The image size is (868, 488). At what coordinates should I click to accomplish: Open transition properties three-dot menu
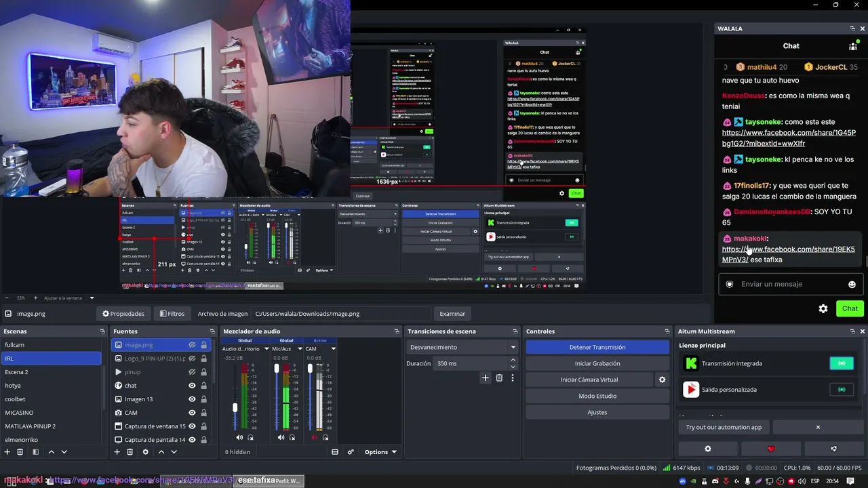click(x=513, y=378)
